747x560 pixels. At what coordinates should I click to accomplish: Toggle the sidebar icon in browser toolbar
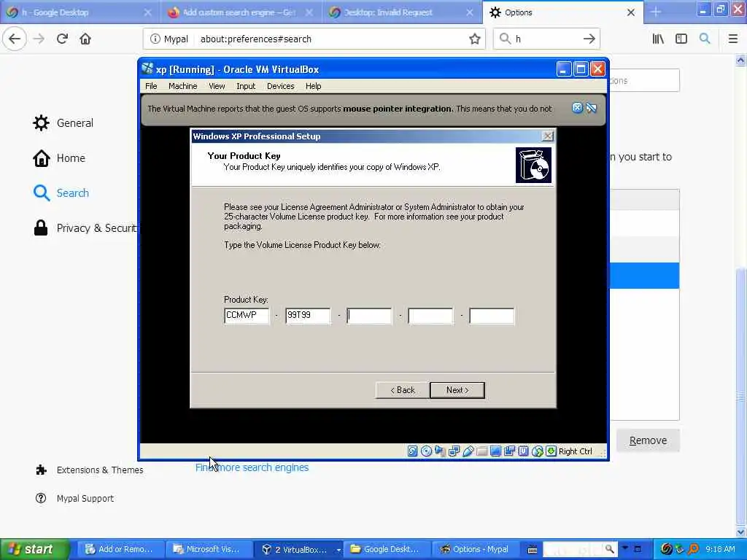point(681,39)
